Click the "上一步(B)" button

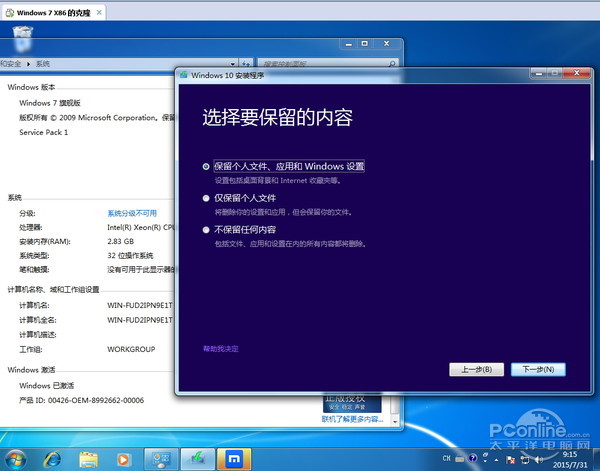(x=476, y=369)
